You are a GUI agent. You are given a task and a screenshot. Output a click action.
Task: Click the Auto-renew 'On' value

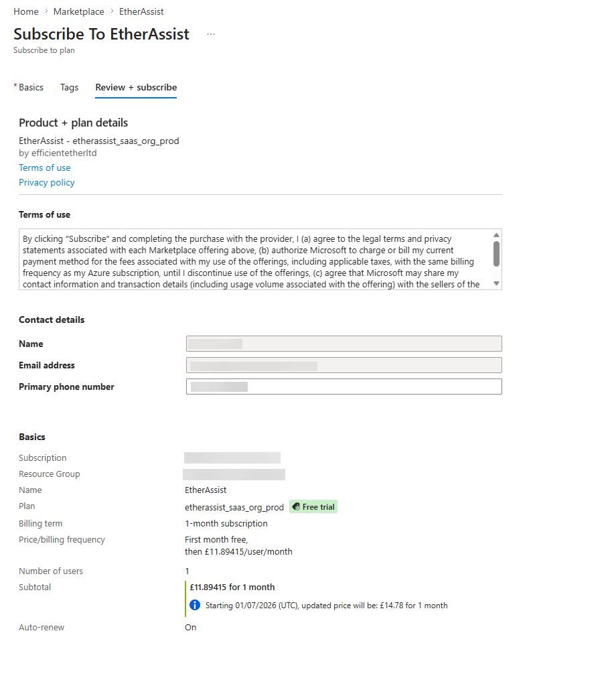click(190, 628)
